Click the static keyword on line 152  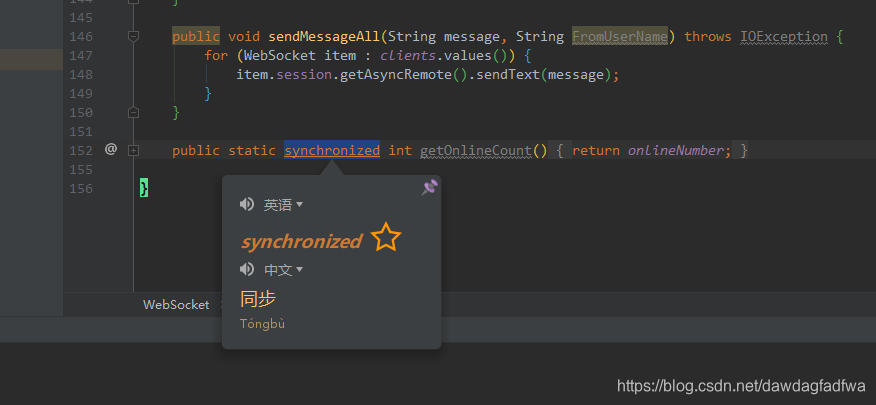(252, 150)
